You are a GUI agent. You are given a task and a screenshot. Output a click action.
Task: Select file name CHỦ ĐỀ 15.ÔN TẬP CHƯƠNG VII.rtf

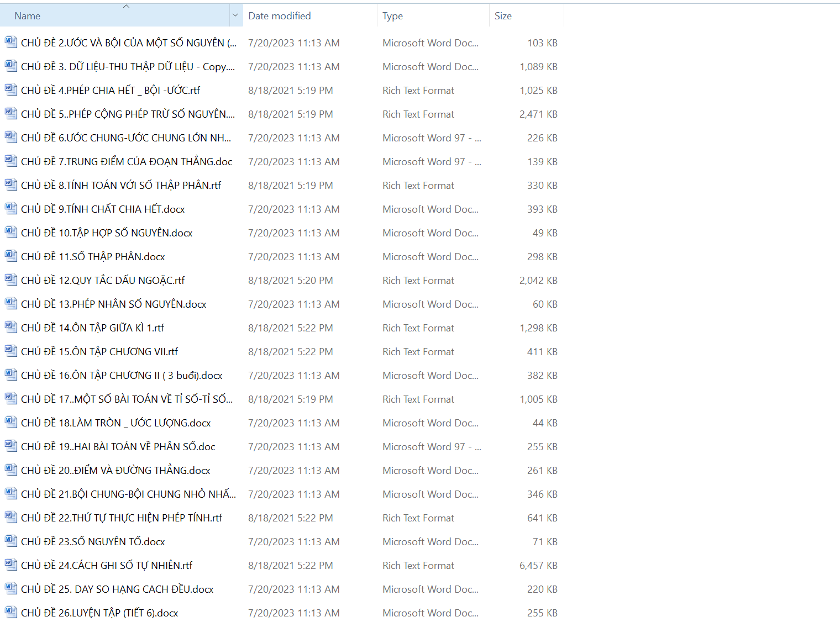pos(99,351)
